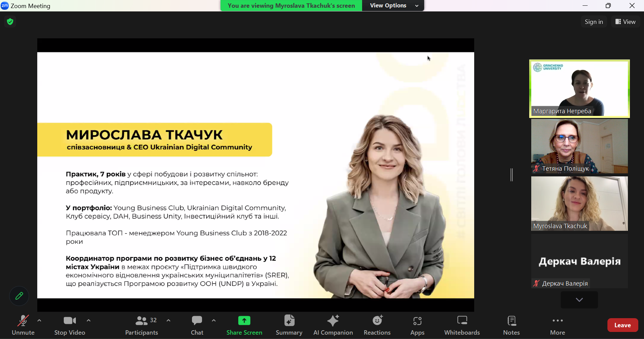Open Reactions emoji picker
Viewport: 644px width, 339px height.
[x=377, y=325]
